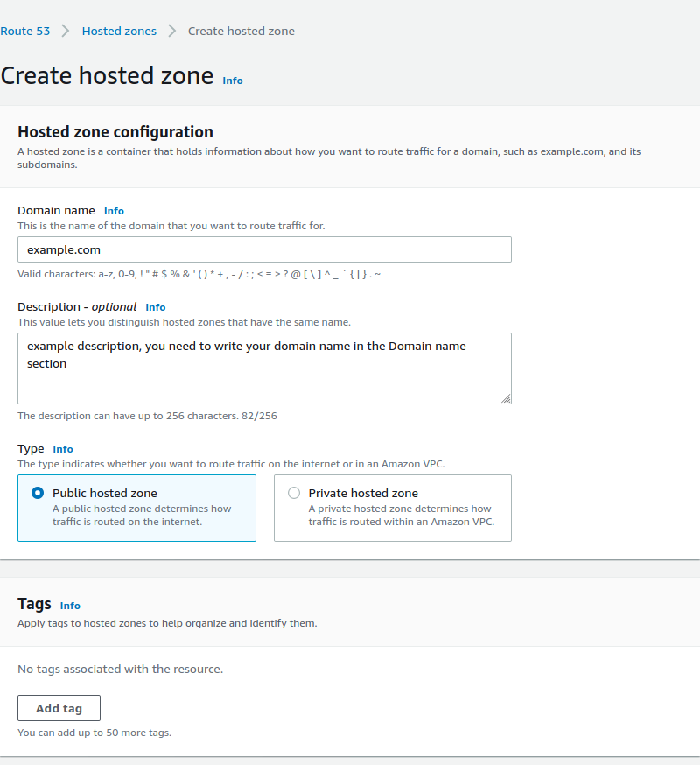The height and width of the screenshot is (765, 700).
Task: Click Create hosted zone breadcrumb text
Action: (x=241, y=32)
